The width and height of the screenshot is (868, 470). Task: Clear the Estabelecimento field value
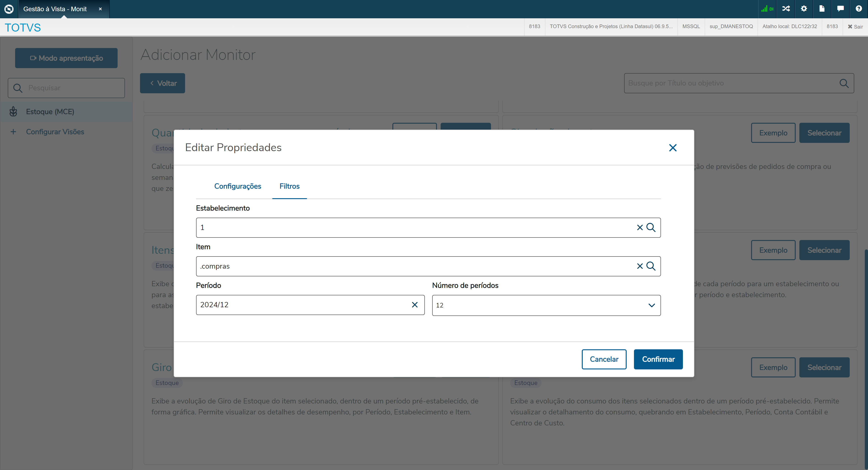point(639,228)
